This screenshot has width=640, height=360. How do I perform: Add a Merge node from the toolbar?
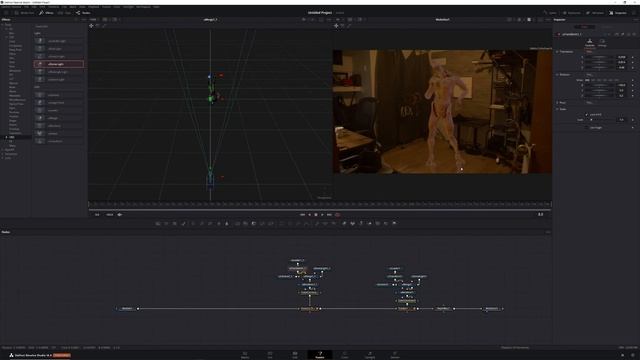[237, 223]
